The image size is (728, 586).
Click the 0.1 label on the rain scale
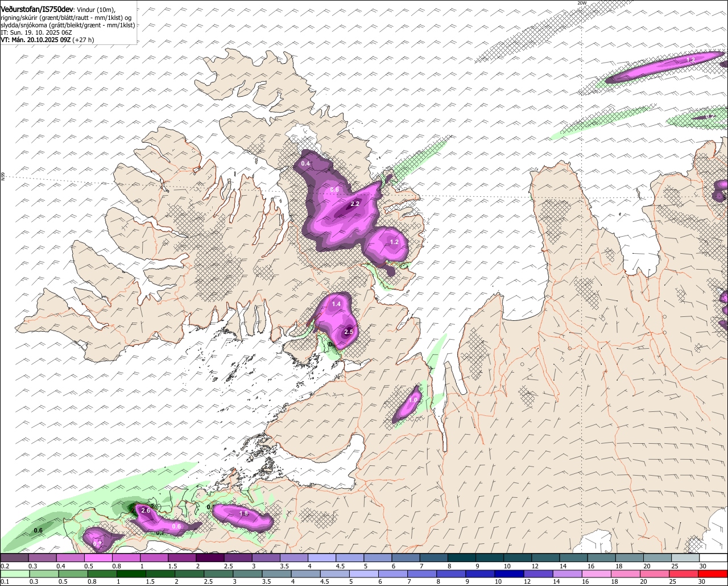pyautogui.click(x=5, y=581)
